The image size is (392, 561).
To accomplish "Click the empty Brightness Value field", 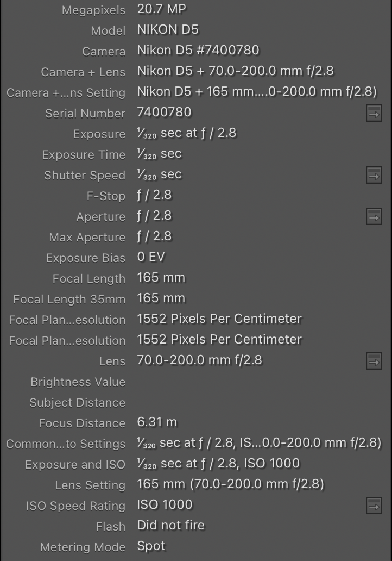I will [x=217, y=382].
